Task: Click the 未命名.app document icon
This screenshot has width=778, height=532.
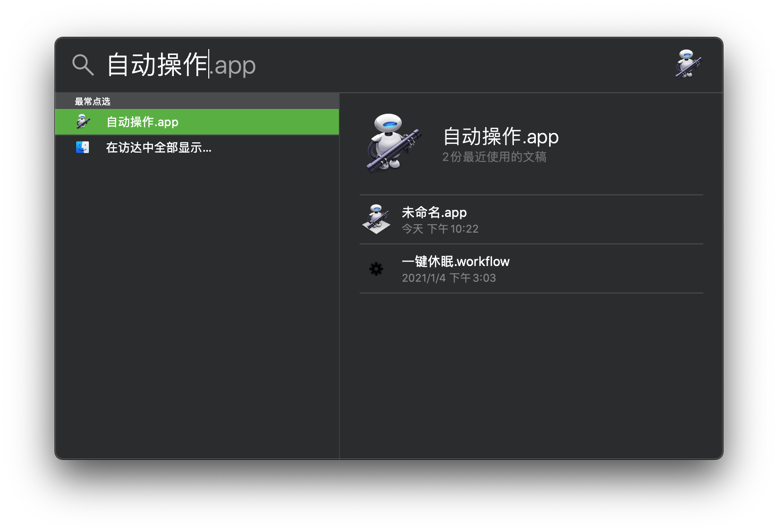Action: [x=376, y=219]
